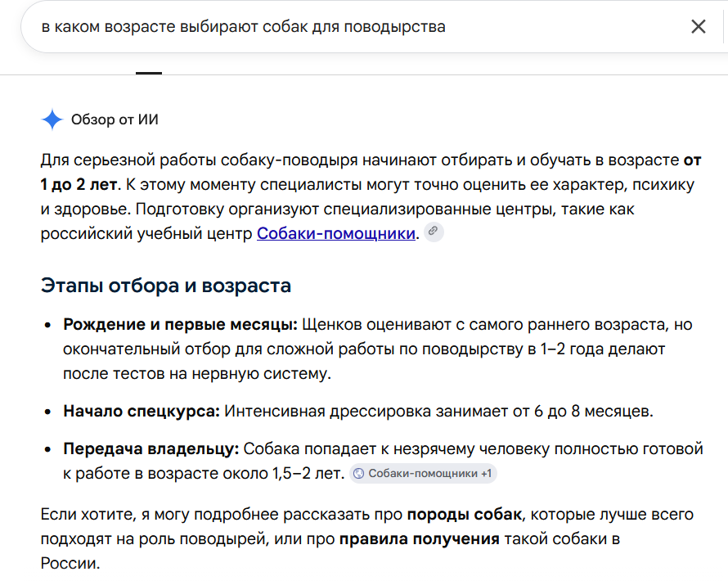Viewport: 728px width, 581px height.
Task: Click the blue AI overview sparkle icon
Action: pos(52,119)
